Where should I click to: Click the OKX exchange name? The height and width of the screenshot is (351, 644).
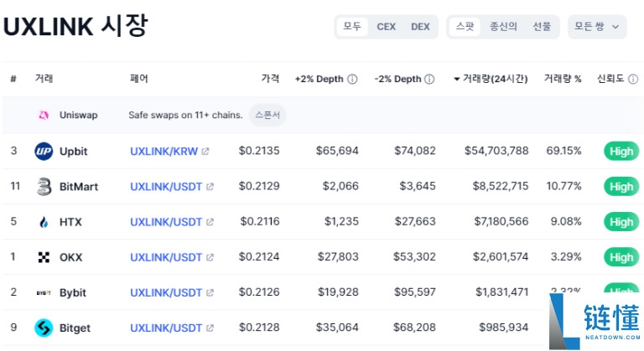tap(71, 257)
